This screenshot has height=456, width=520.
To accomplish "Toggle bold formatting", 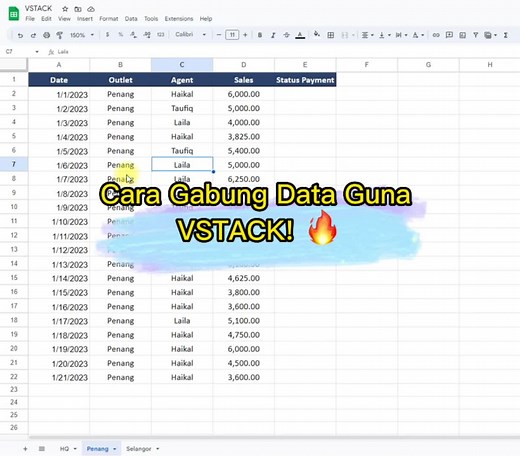I will click(260, 35).
